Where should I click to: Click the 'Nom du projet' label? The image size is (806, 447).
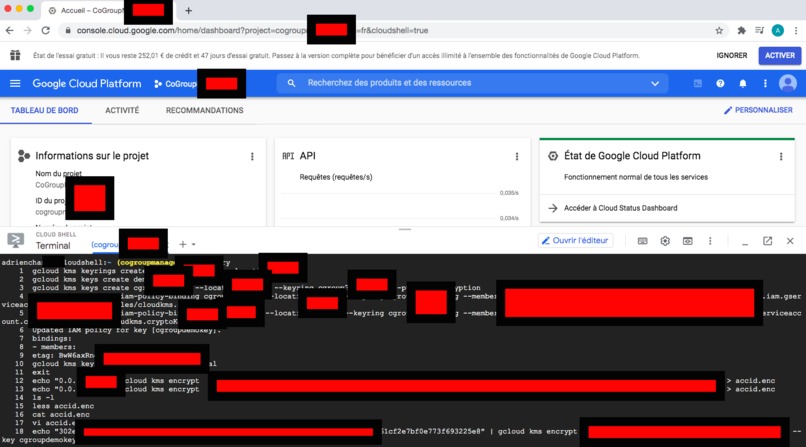pos(59,173)
